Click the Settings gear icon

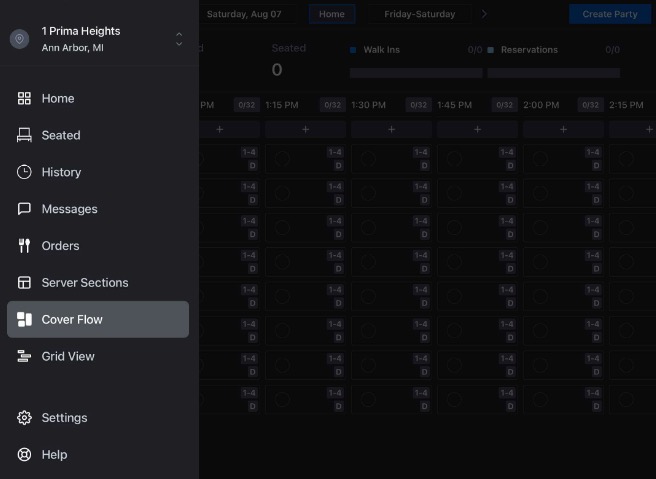click(x=24, y=418)
